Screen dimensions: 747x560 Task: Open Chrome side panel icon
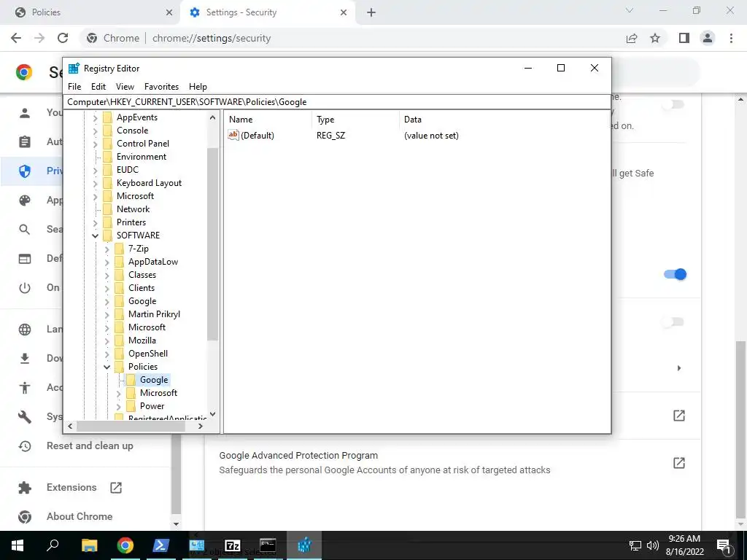click(684, 38)
